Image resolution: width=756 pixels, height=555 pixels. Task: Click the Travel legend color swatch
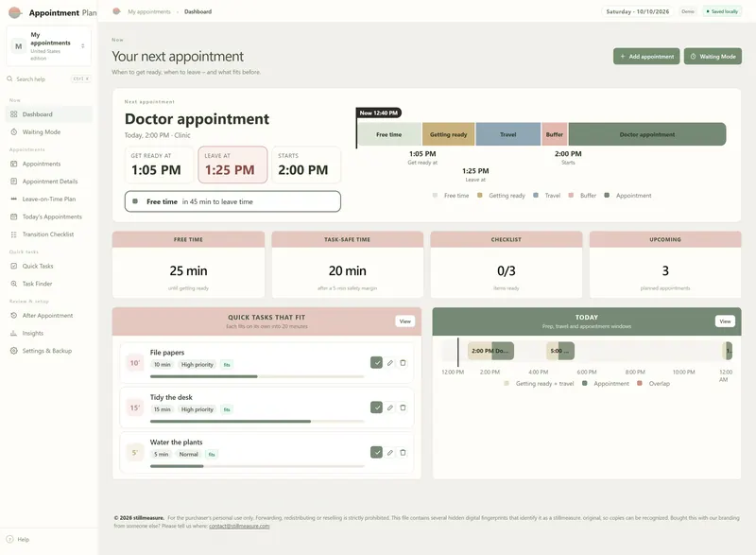coord(536,196)
